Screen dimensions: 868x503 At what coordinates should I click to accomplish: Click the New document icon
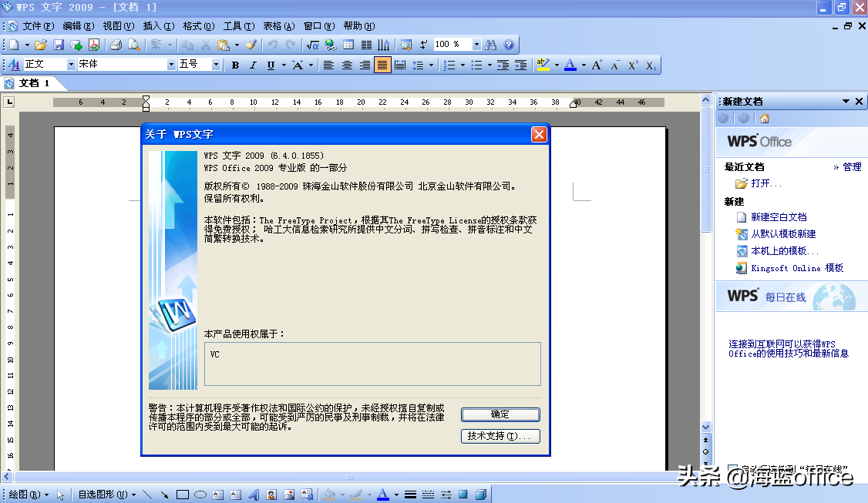pyautogui.click(x=14, y=45)
